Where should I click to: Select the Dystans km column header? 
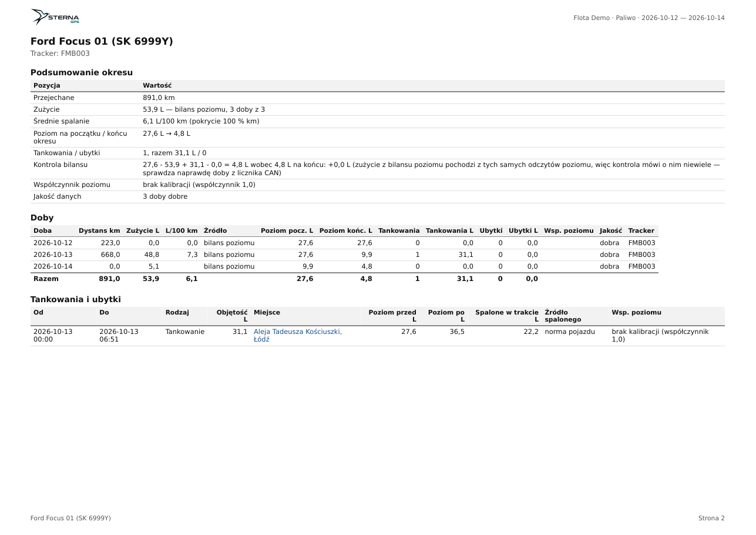99,230
